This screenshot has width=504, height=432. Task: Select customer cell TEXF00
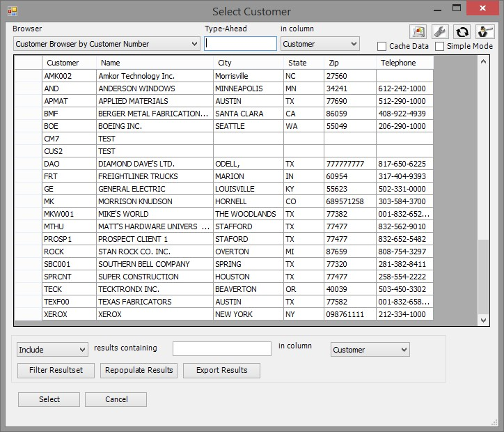(69, 302)
